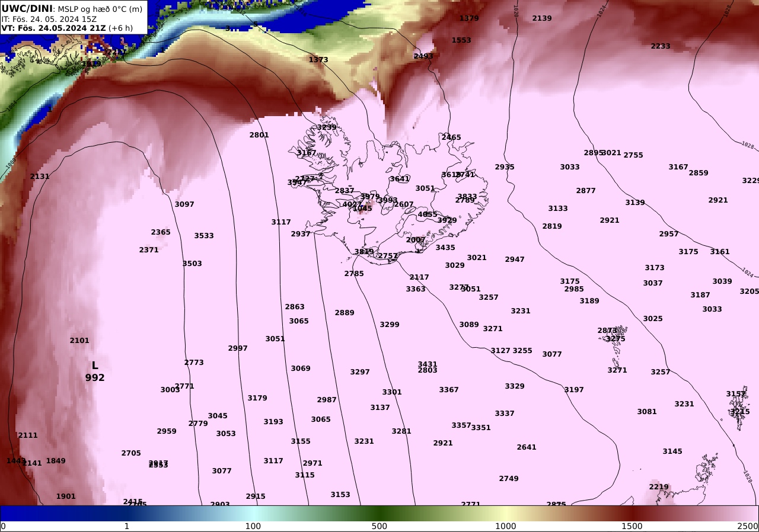The height and width of the screenshot is (532, 759).
Task: Click the height value 3435
Action: (x=445, y=248)
